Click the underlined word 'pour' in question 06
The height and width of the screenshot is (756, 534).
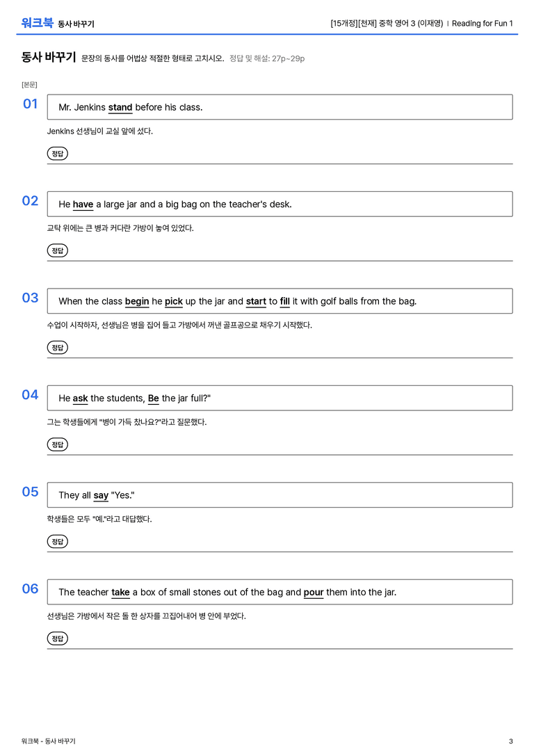(314, 592)
